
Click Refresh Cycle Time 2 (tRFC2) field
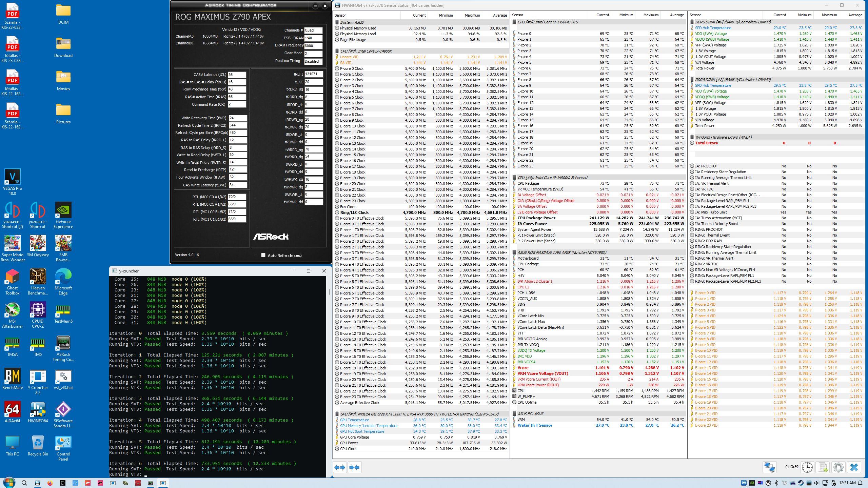coord(238,125)
